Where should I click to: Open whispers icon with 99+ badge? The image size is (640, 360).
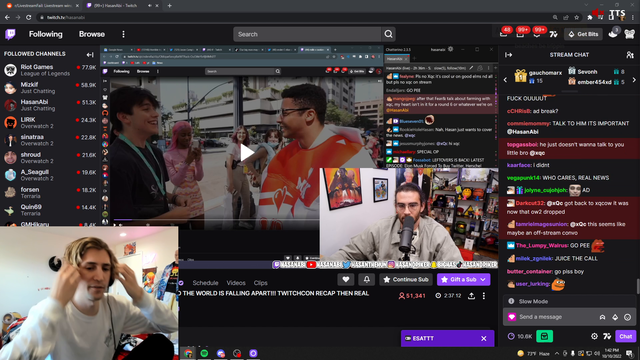point(538,33)
